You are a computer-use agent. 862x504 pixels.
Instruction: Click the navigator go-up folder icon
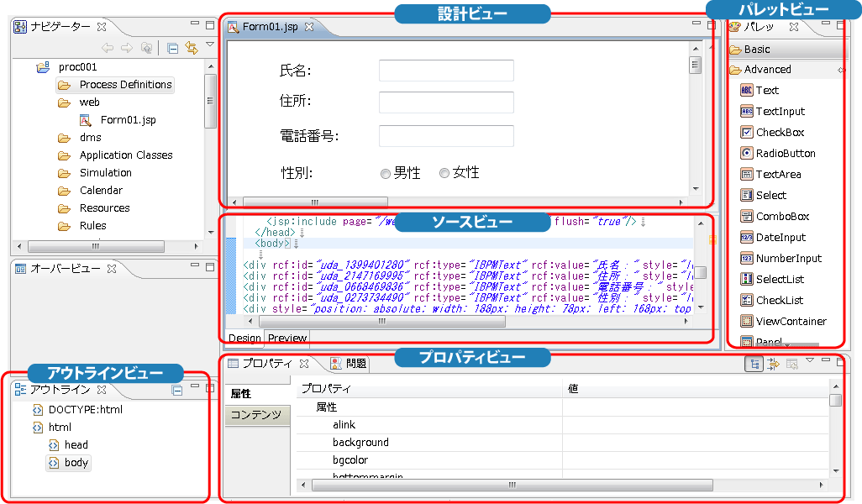tap(146, 49)
